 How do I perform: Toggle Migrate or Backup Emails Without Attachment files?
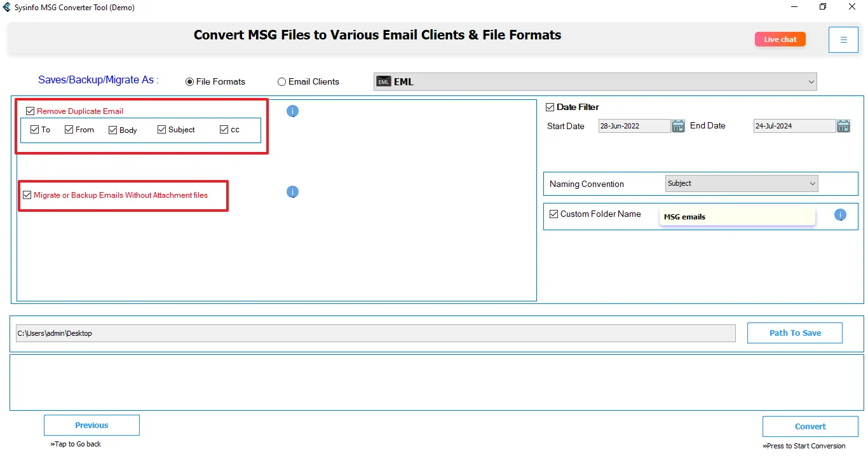click(27, 195)
